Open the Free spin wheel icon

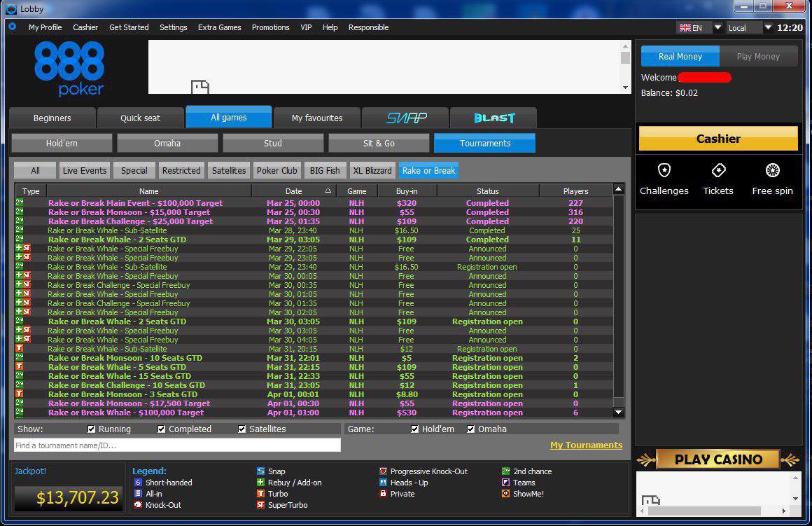tap(772, 170)
